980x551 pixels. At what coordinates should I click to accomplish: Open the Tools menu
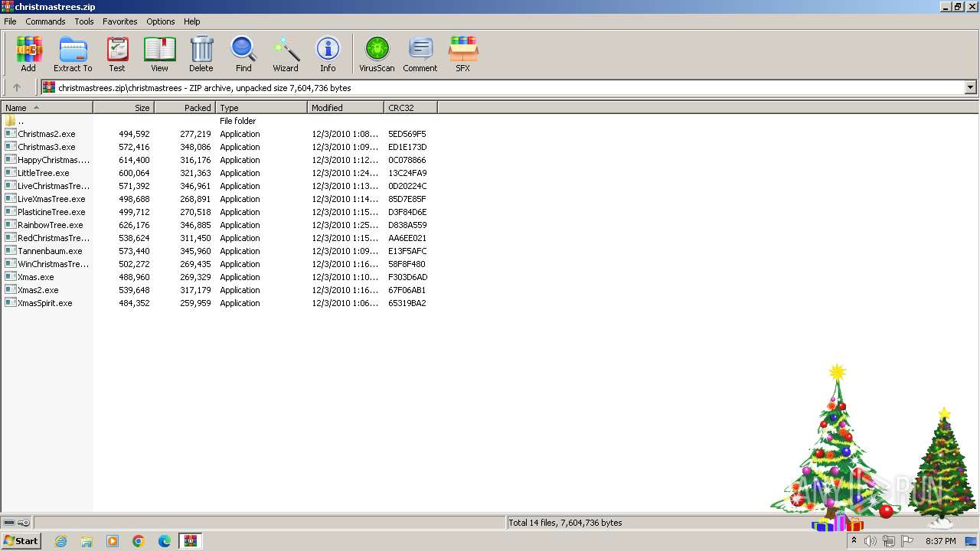click(84, 21)
